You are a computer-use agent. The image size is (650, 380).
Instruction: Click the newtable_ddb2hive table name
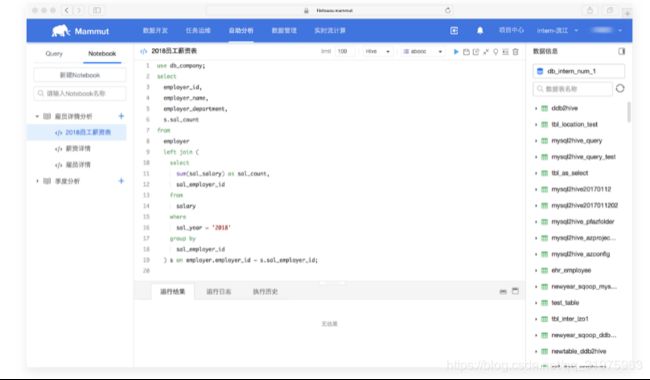[579, 351]
